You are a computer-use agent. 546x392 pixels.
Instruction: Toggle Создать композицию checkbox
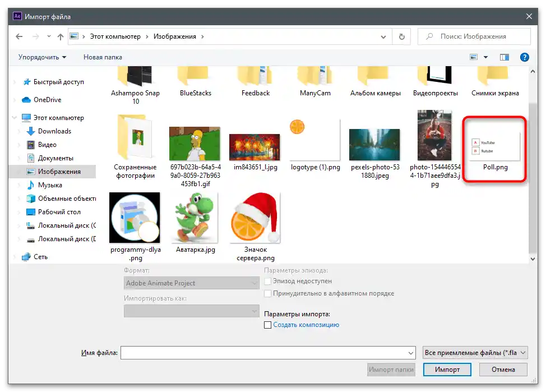click(x=267, y=325)
